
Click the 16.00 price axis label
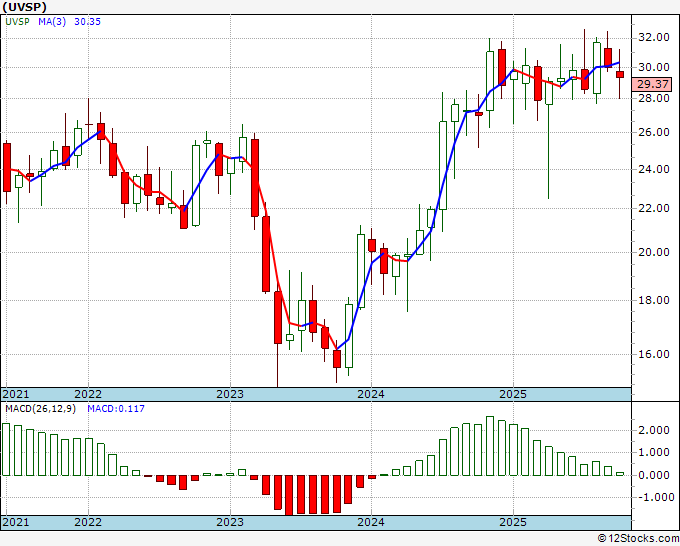point(654,354)
